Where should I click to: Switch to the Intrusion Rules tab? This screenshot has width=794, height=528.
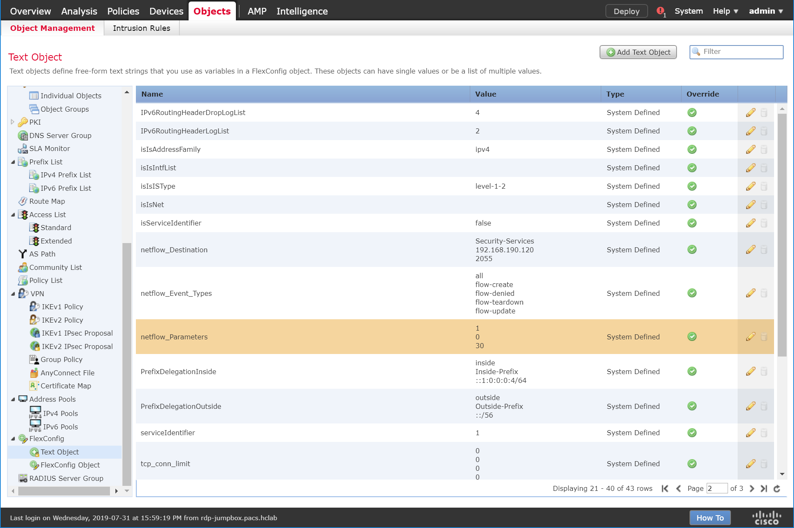point(141,28)
